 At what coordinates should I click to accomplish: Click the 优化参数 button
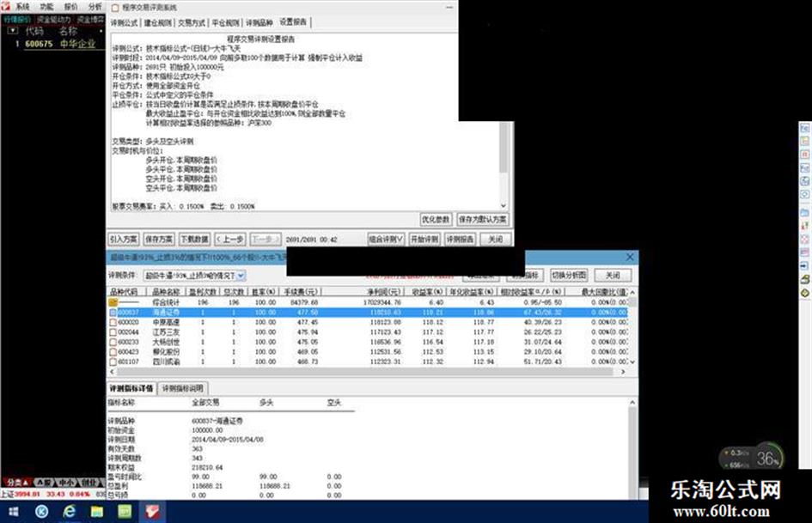(x=436, y=220)
